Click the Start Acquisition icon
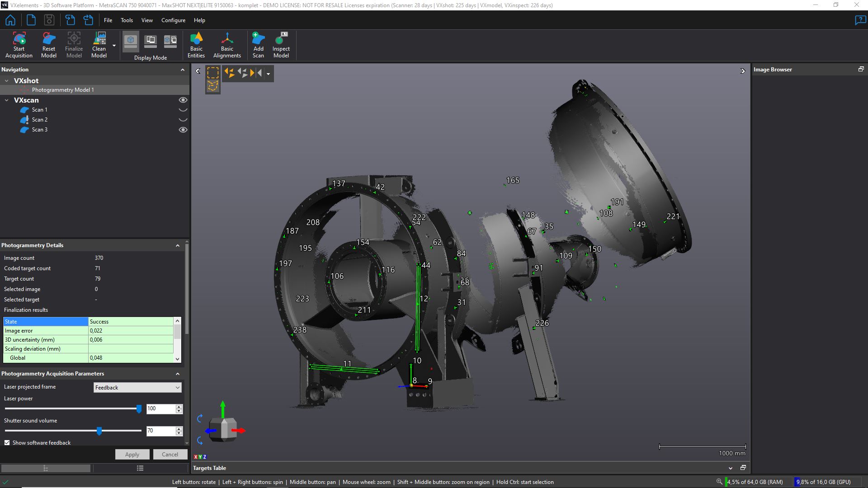868x488 pixels. coord(19,40)
